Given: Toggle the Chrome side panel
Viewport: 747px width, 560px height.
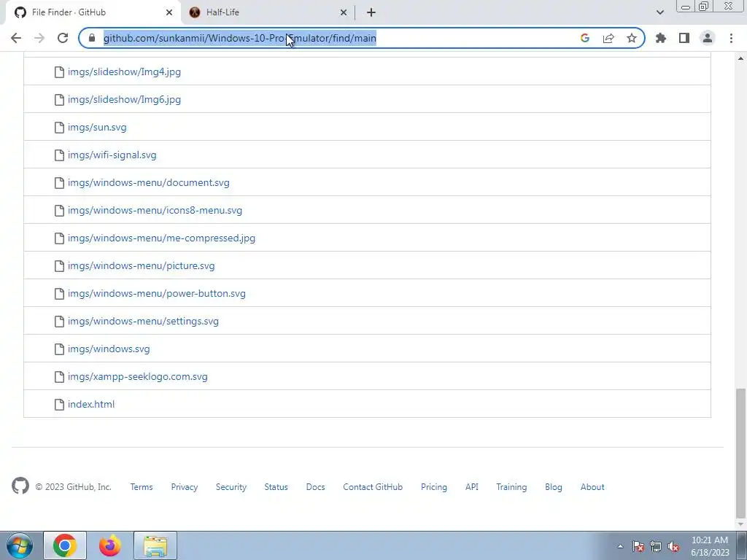Looking at the screenshot, I should tap(684, 38).
